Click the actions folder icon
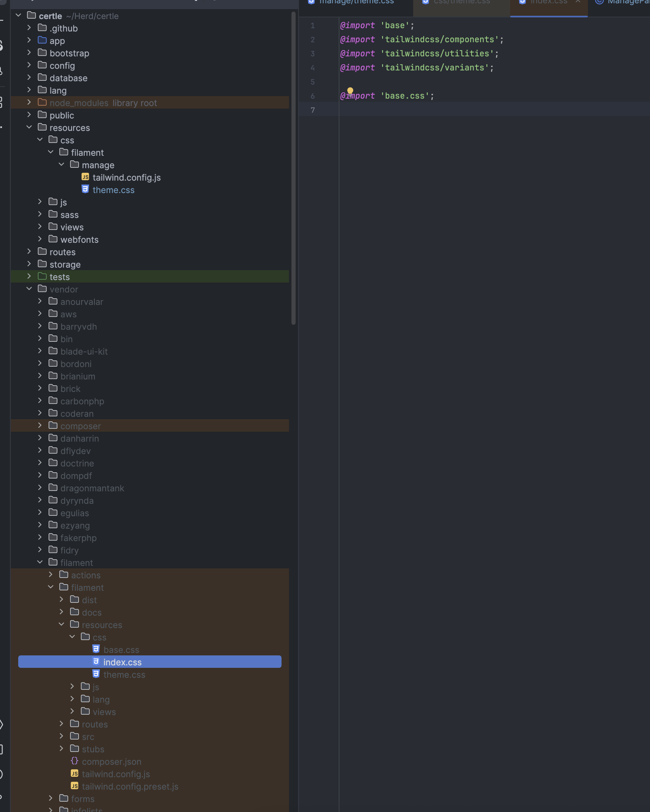This screenshot has width=650, height=812. click(64, 575)
